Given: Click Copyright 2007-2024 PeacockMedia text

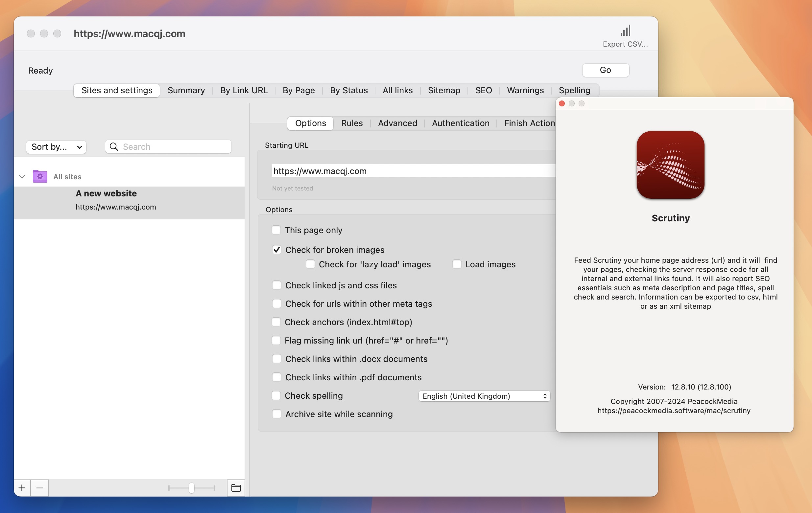Looking at the screenshot, I should point(674,401).
